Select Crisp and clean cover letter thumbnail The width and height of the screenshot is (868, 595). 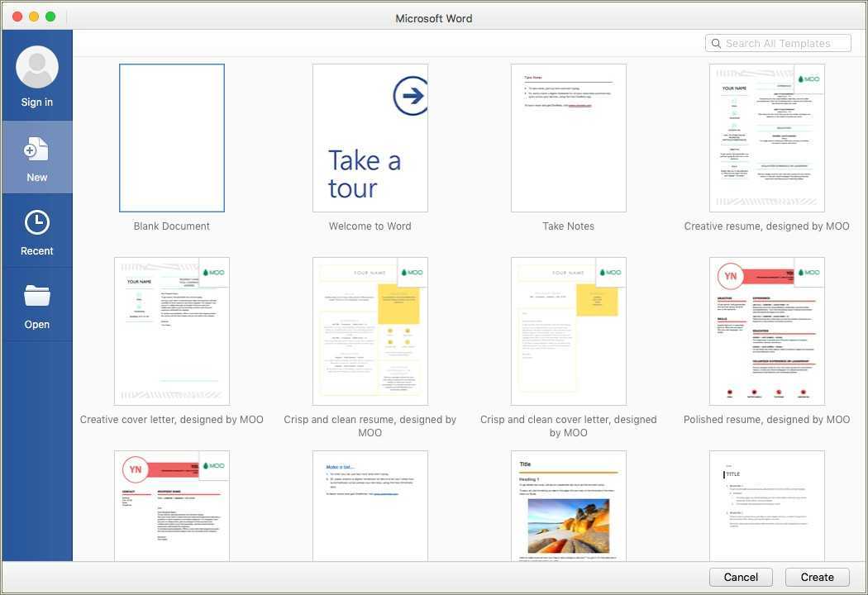(x=569, y=331)
